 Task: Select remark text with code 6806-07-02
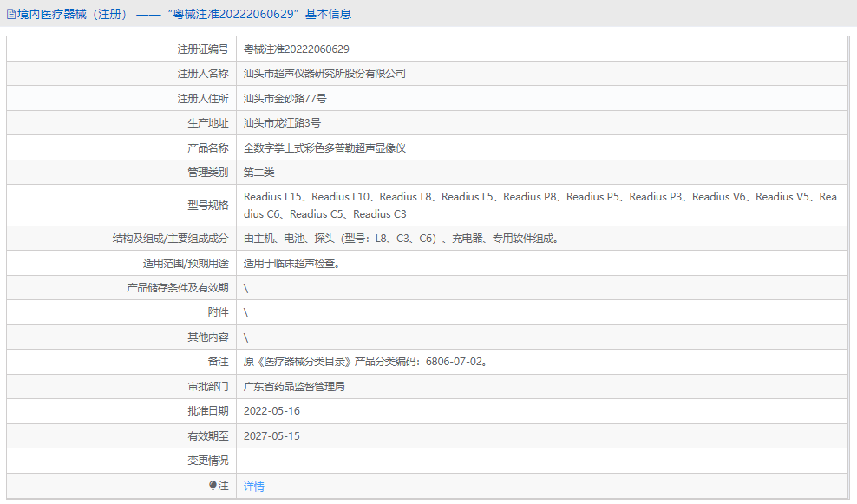pos(366,362)
